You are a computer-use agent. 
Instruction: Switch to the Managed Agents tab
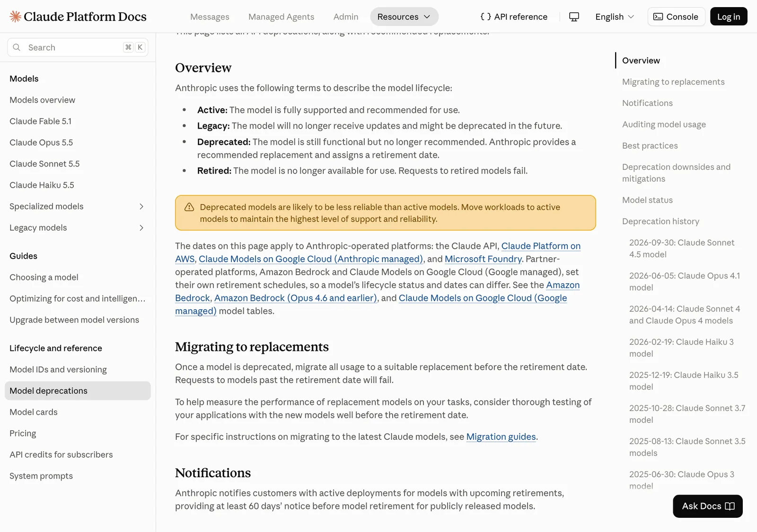pyautogui.click(x=281, y=17)
